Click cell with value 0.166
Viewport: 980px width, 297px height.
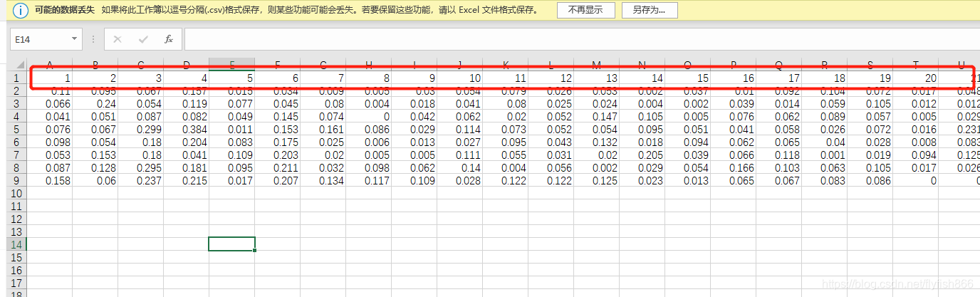click(733, 167)
